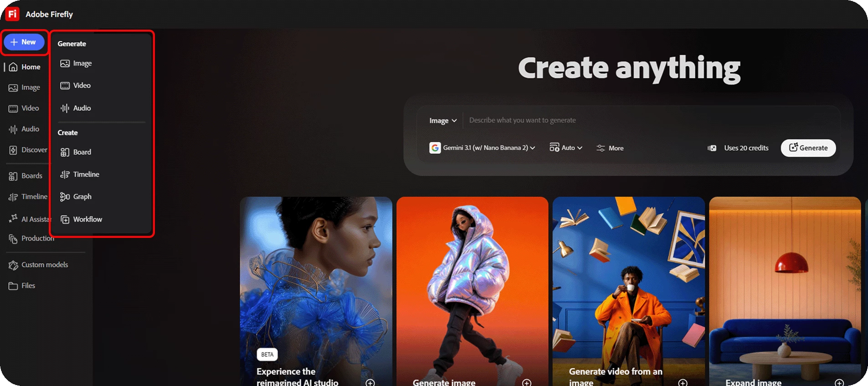Viewport: 868px width, 386px height.
Task: Open the Expand image card
Action: [785, 291]
